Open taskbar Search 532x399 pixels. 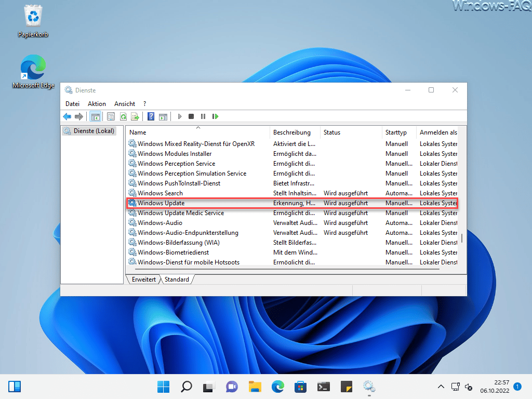coord(187,387)
